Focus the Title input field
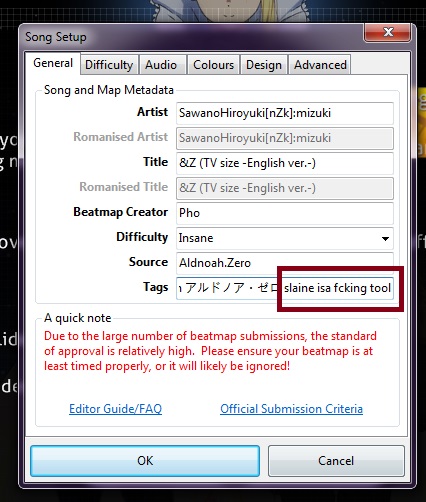 coord(285,163)
